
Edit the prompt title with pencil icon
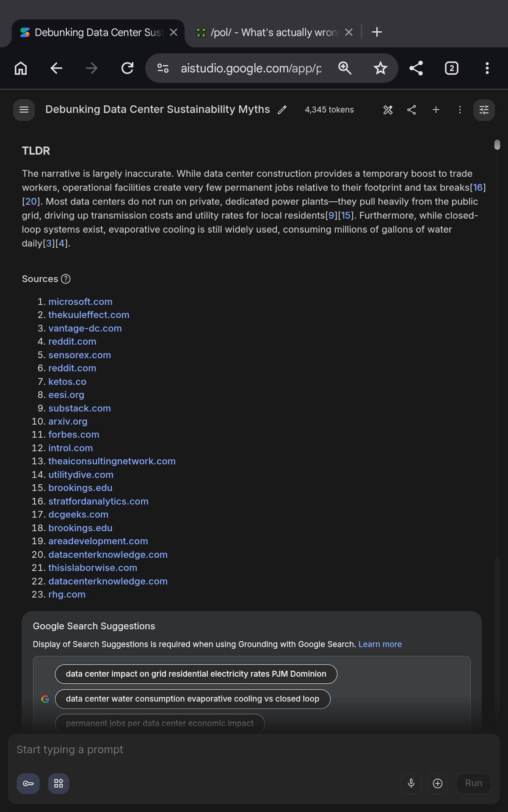point(282,110)
